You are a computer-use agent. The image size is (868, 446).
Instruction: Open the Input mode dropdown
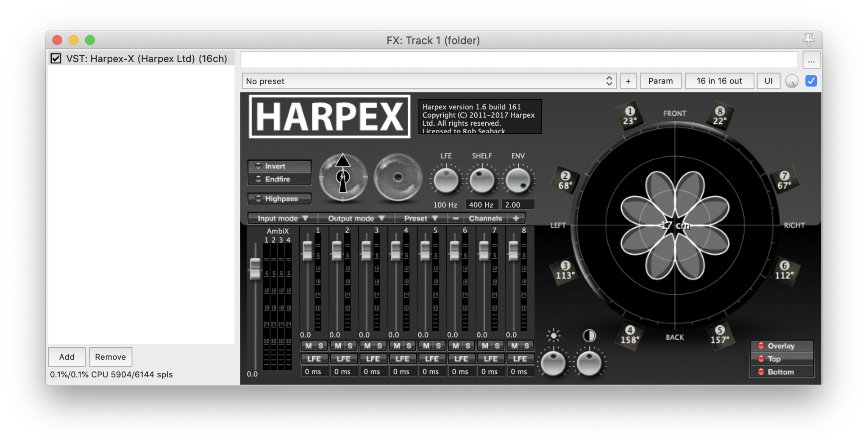[x=282, y=219]
